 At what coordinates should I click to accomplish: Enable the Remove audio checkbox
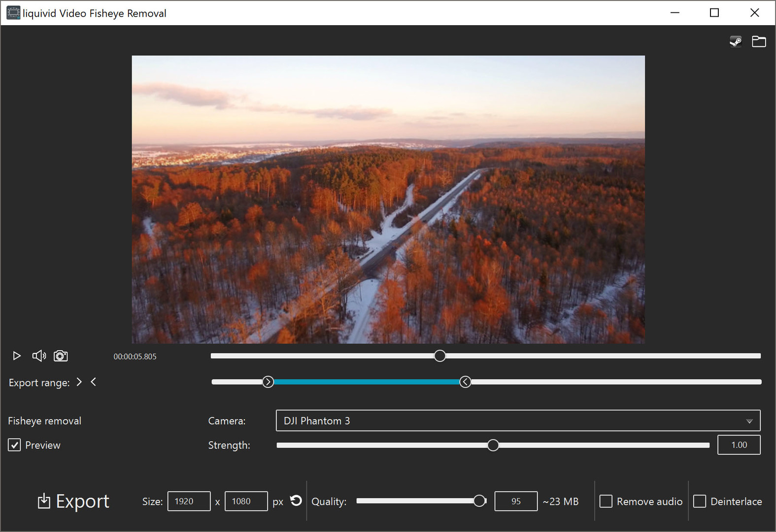point(606,501)
